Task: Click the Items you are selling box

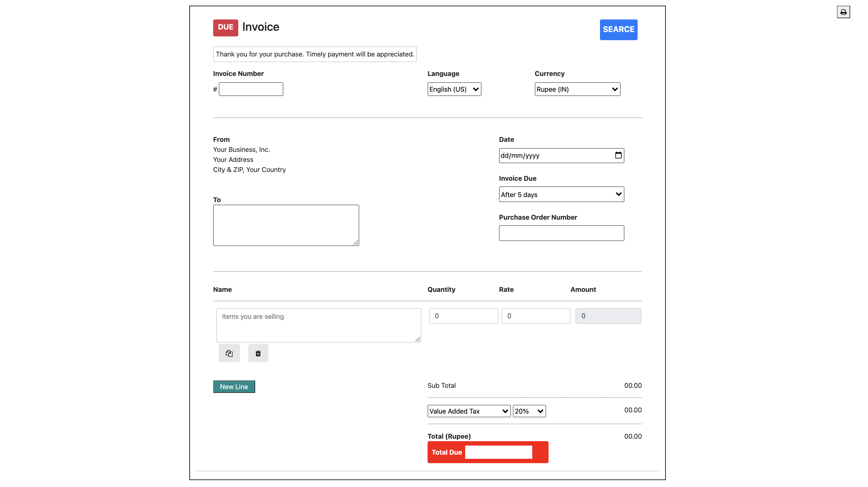Action: coord(318,325)
